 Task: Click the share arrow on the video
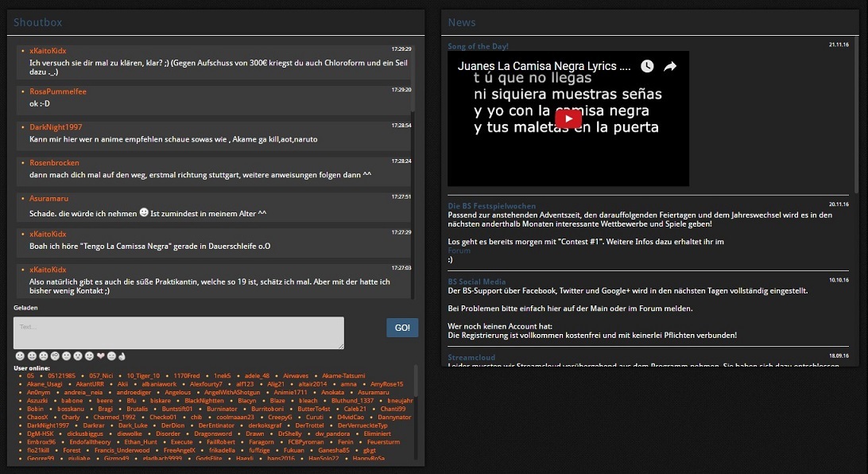click(x=670, y=67)
